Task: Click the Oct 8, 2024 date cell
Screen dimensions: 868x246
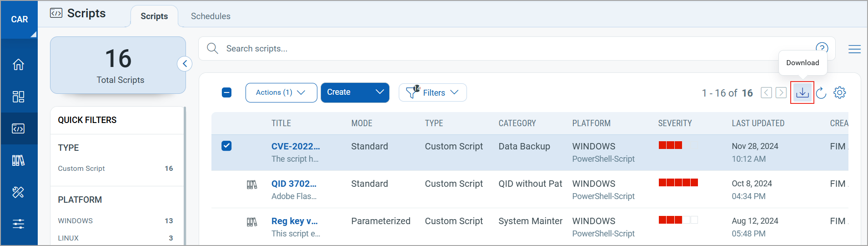Action: click(x=752, y=184)
